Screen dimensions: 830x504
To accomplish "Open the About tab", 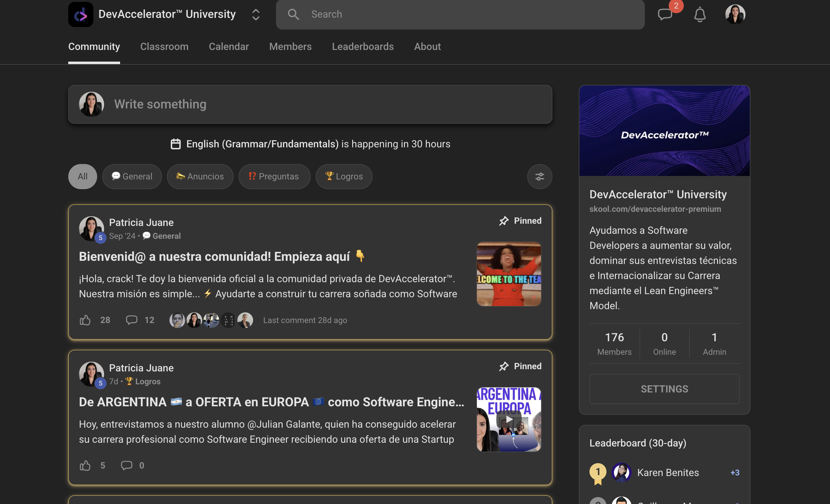I will [x=427, y=47].
